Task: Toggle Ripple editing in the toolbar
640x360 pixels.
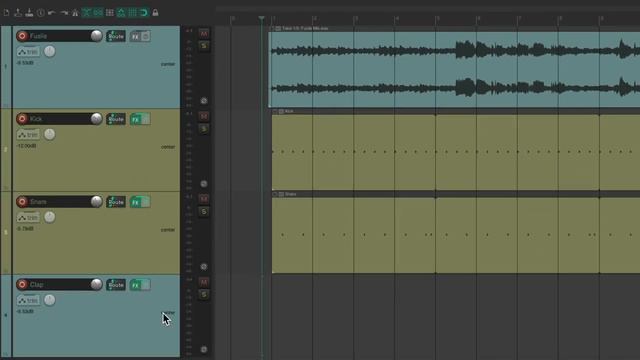Action: pos(109,13)
